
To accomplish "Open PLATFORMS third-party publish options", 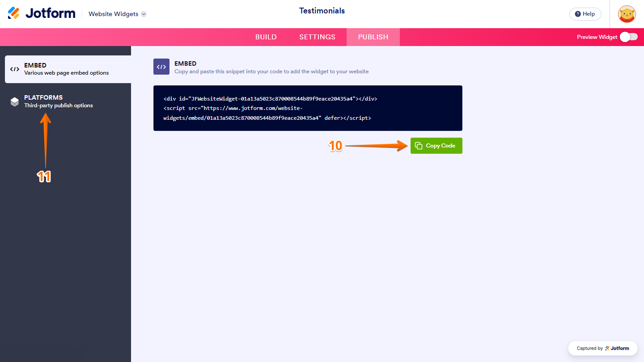I will click(68, 101).
